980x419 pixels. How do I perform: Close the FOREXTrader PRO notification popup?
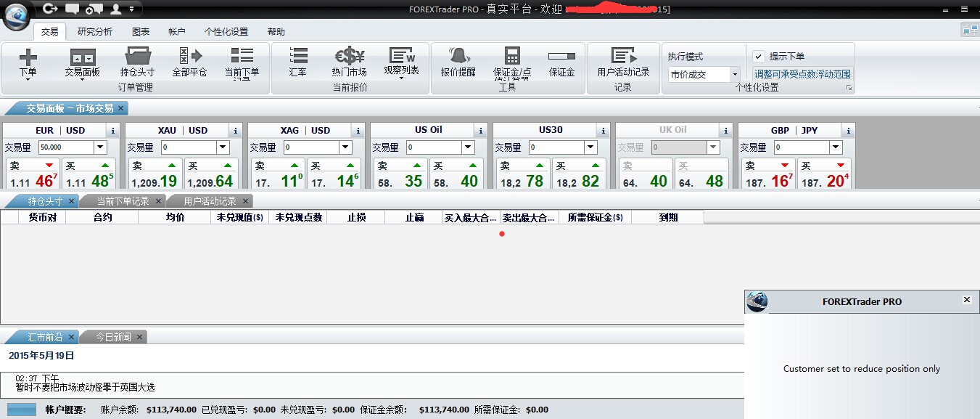coord(966,300)
